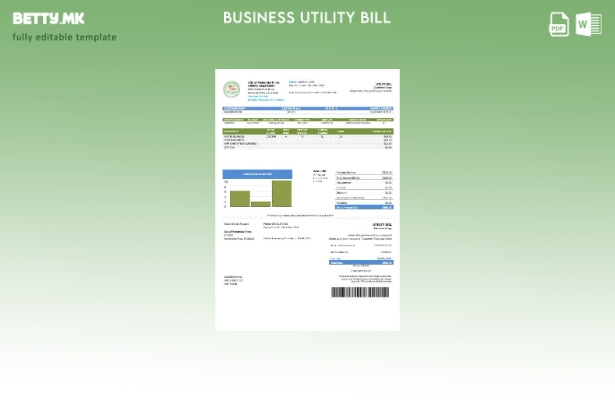The image size is (615, 400).
Task: Click the shortest middle bar in the chart
Action: tap(261, 204)
